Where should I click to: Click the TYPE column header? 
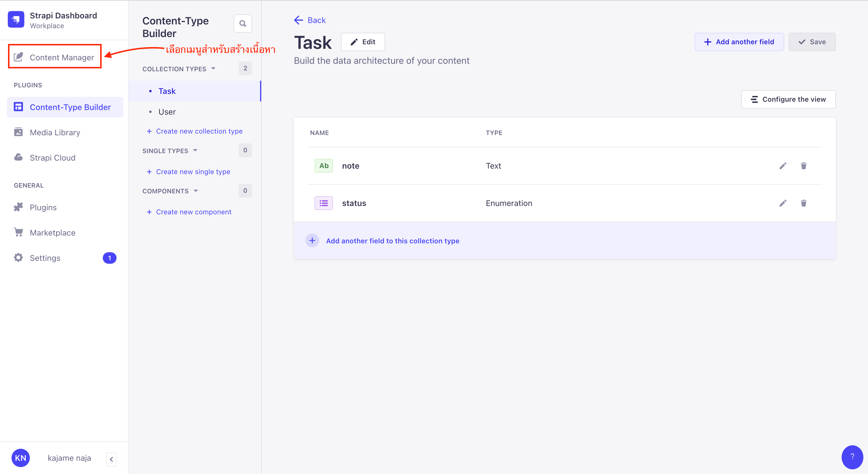click(x=494, y=133)
